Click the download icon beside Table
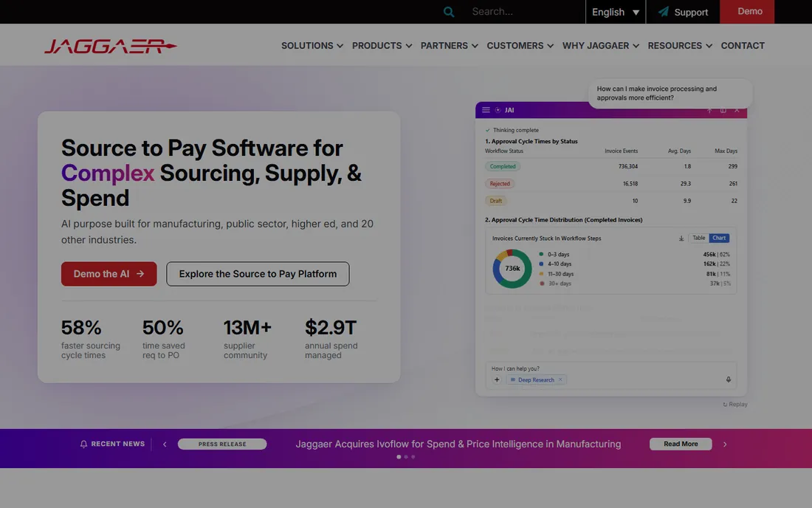 (681, 238)
